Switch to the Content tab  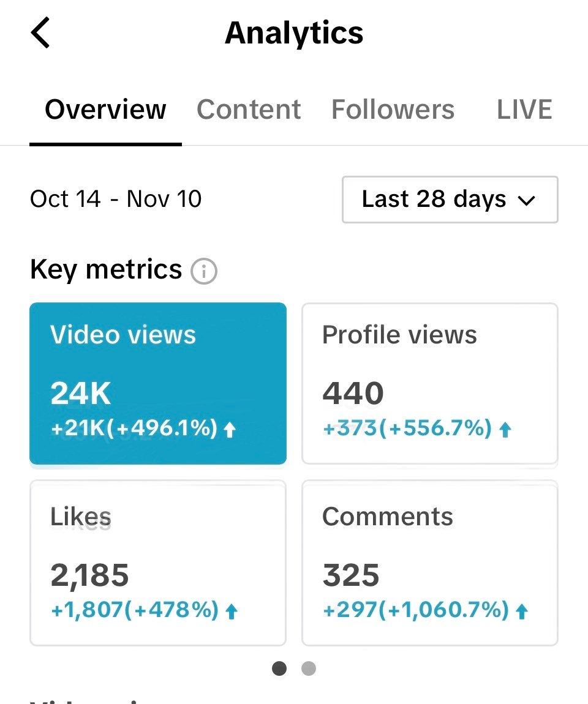coord(248,110)
